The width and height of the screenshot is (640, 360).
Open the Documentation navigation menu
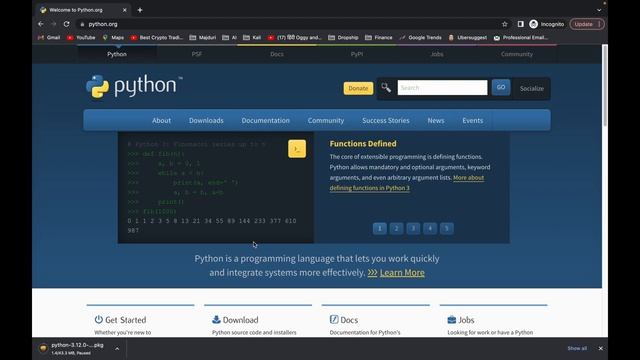point(266,120)
